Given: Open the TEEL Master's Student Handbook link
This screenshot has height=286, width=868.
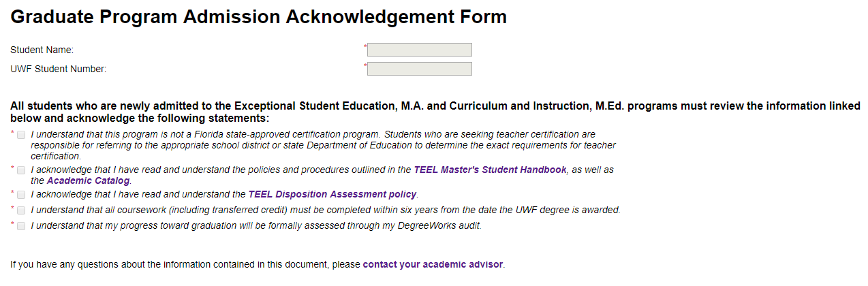Looking at the screenshot, I should point(490,170).
